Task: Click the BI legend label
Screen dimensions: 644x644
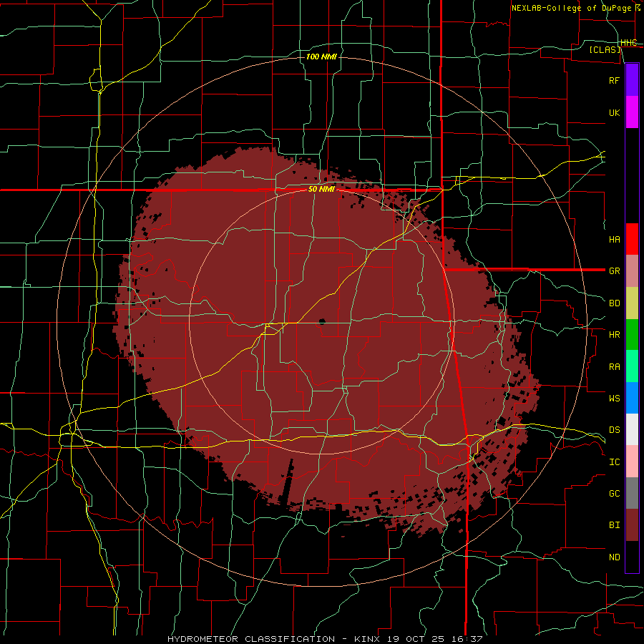Action: click(614, 525)
